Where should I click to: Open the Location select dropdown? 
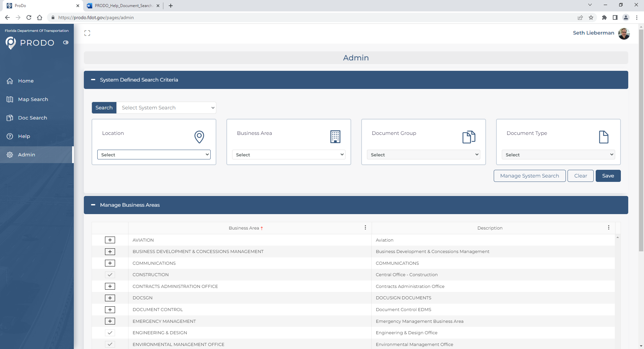coord(154,155)
